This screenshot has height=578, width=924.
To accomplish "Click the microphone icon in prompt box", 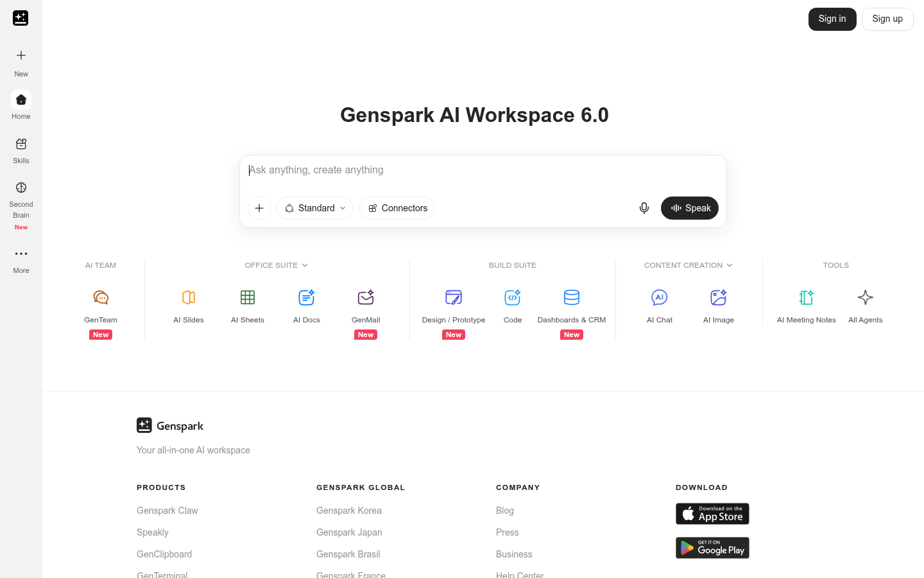I will click(644, 208).
